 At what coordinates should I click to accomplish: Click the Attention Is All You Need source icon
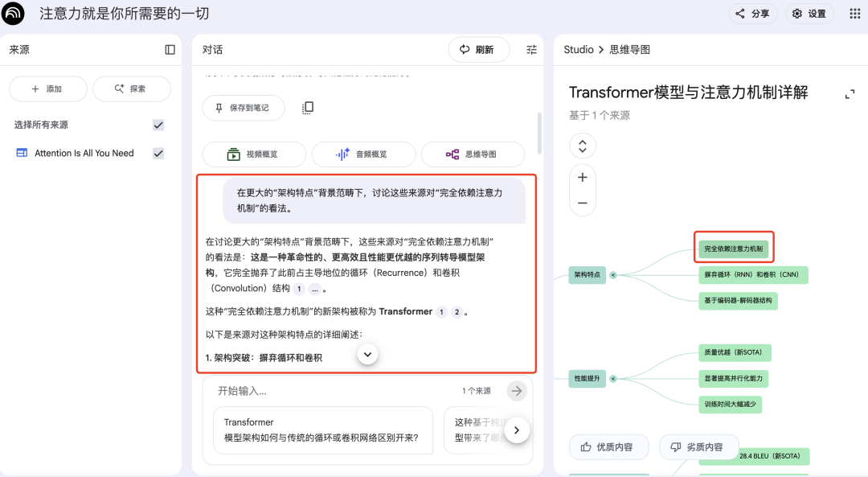[x=22, y=153]
